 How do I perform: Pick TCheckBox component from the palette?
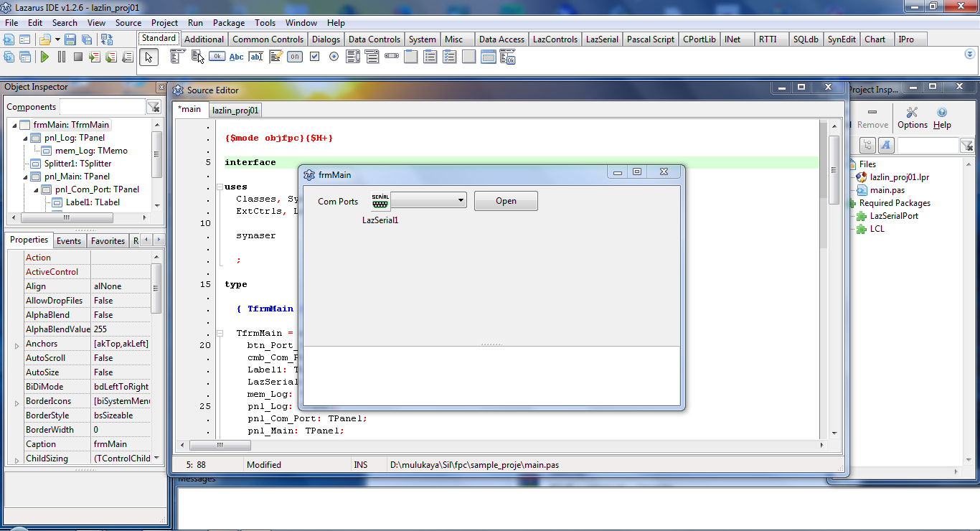point(314,57)
